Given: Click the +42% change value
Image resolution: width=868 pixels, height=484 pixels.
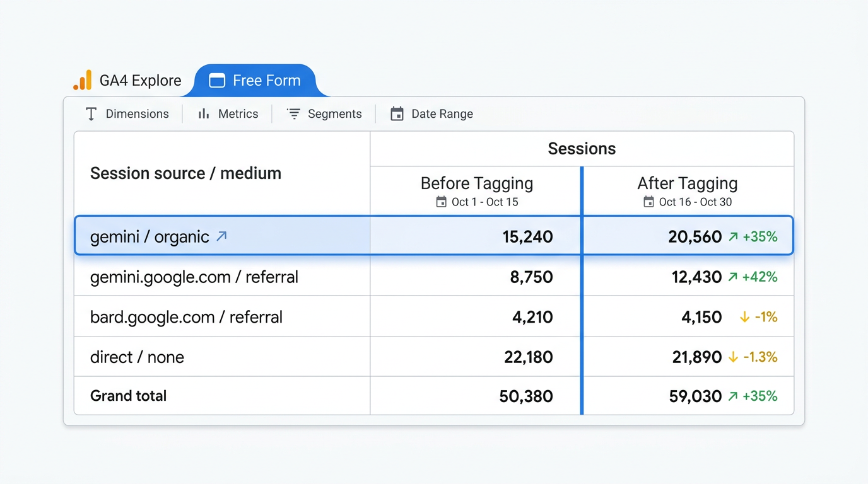Looking at the screenshot, I should [760, 277].
